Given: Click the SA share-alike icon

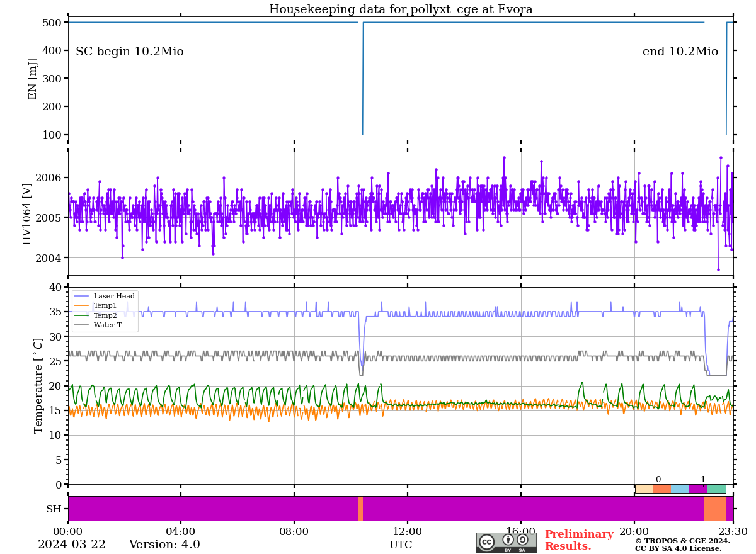Looking at the screenshot, I should (522, 540).
